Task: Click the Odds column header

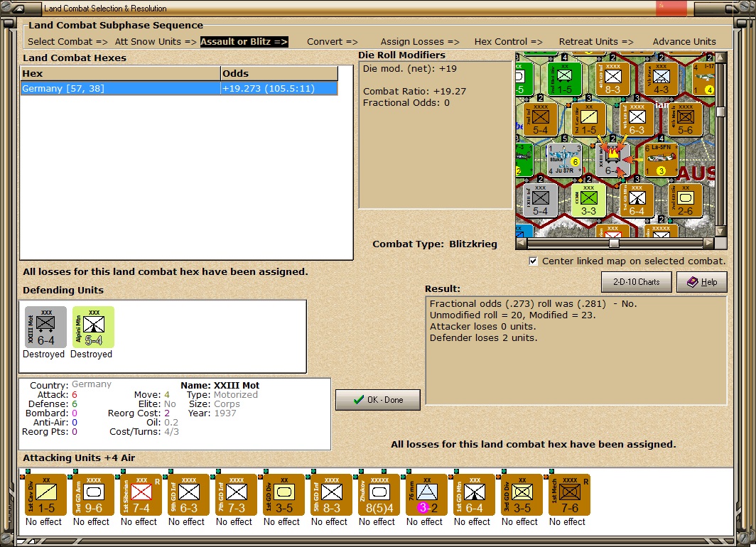Action: pyautogui.click(x=279, y=73)
